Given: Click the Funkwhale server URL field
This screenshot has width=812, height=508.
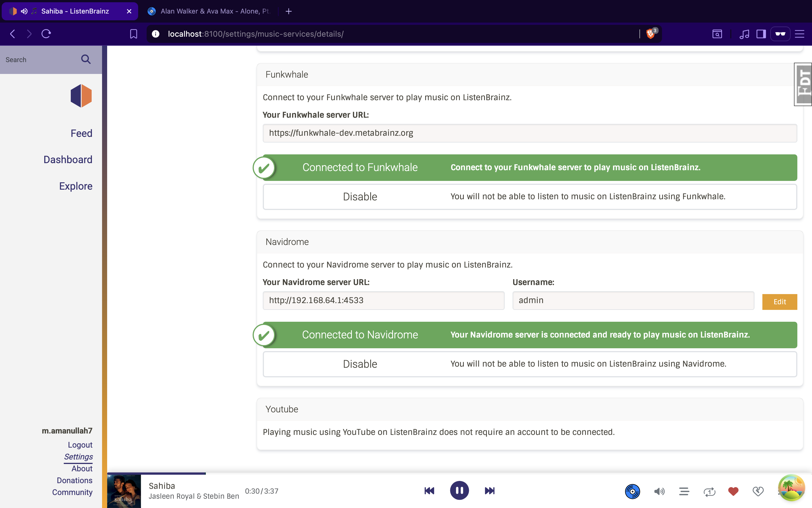Looking at the screenshot, I should pyautogui.click(x=530, y=133).
